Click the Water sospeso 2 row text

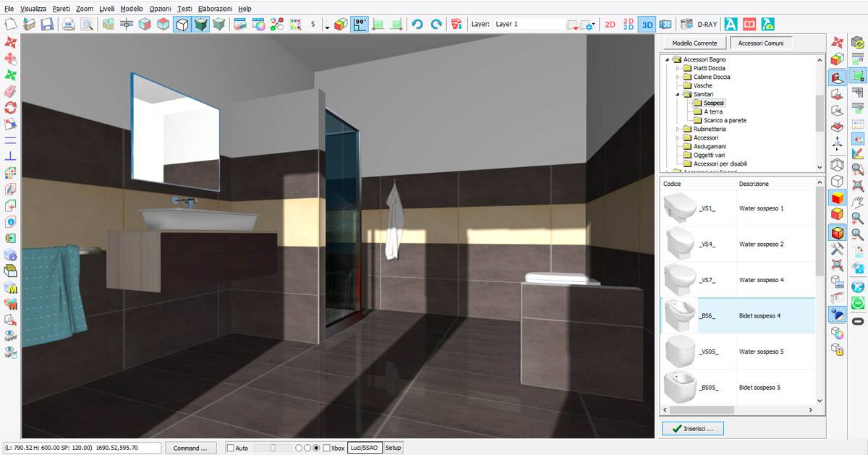click(x=761, y=244)
